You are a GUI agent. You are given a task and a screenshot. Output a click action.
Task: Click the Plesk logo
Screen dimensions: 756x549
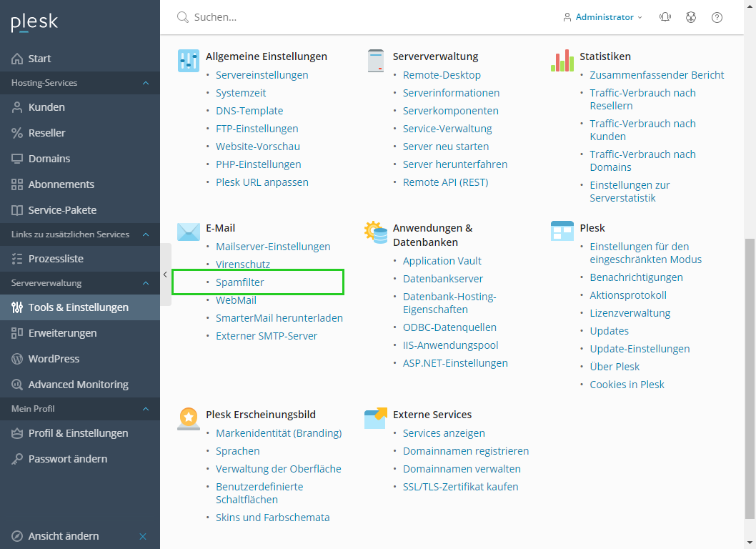click(x=34, y=22)
